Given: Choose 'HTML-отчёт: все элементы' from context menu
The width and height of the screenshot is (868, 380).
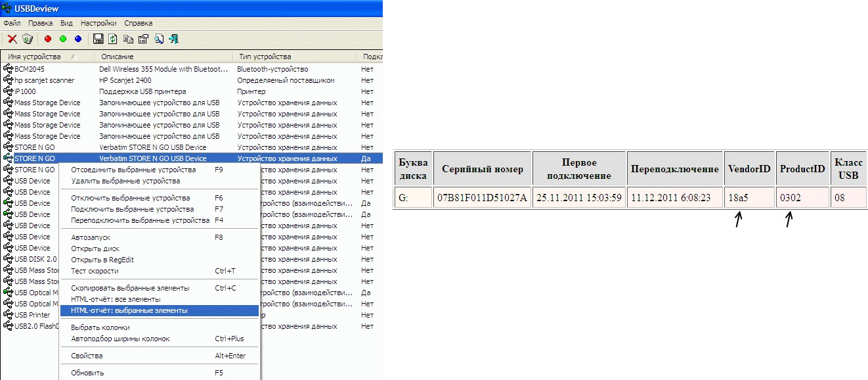Looking at the screenshot, I should coord(115,299).
